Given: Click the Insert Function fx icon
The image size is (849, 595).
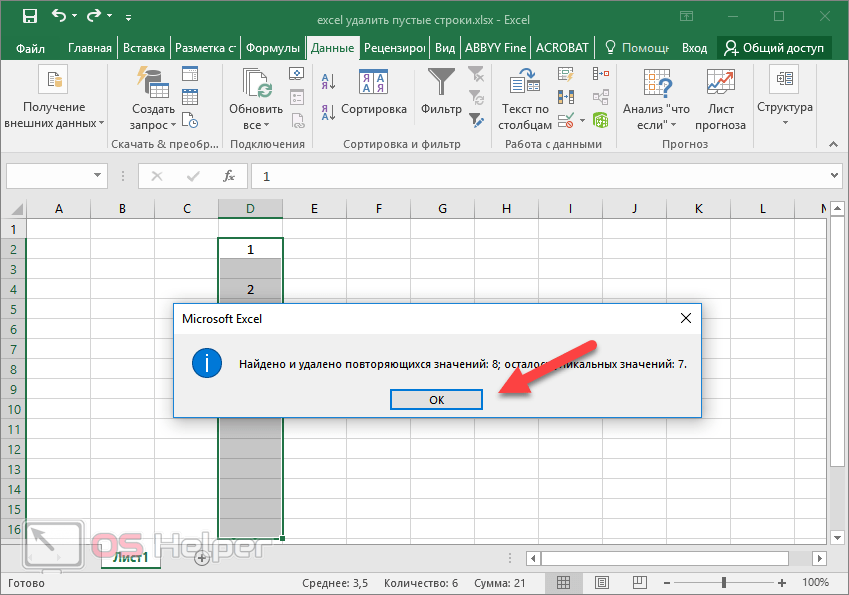Looking at the screenshot, I should tap(229, 176).
